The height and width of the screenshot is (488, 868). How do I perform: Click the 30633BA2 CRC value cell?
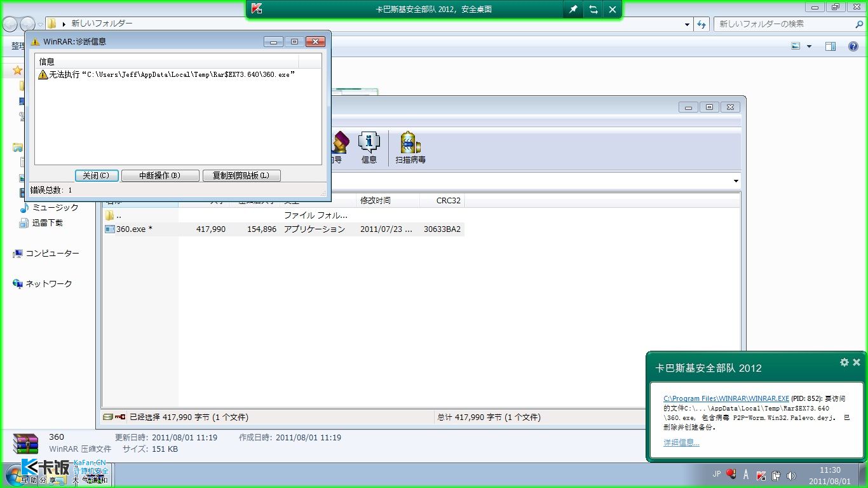pos(442,229)
